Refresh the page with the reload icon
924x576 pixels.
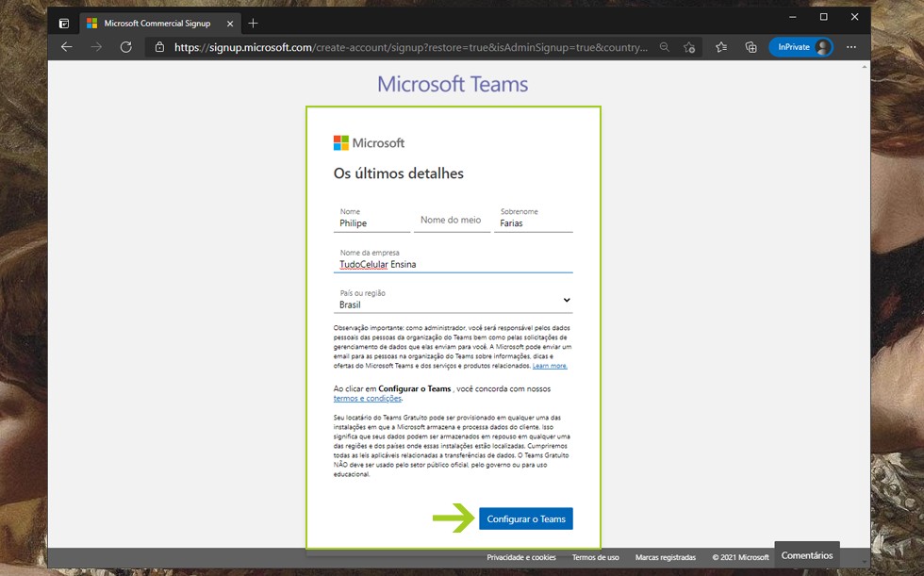[125, 47]
